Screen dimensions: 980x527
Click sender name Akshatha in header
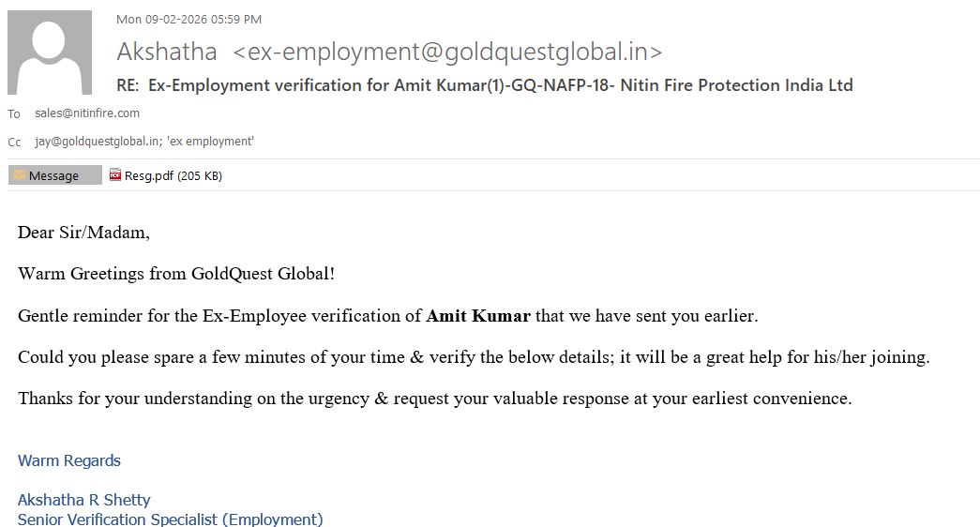[x=167, y=53]
